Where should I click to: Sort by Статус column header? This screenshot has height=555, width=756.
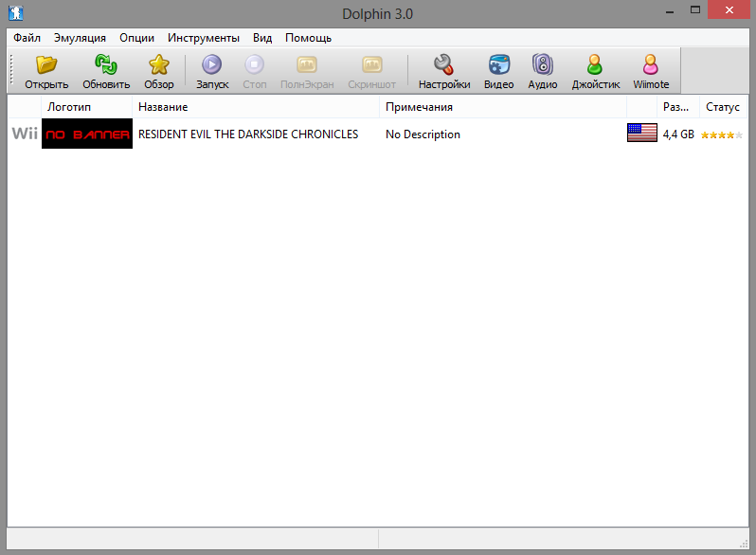(723, 107)
